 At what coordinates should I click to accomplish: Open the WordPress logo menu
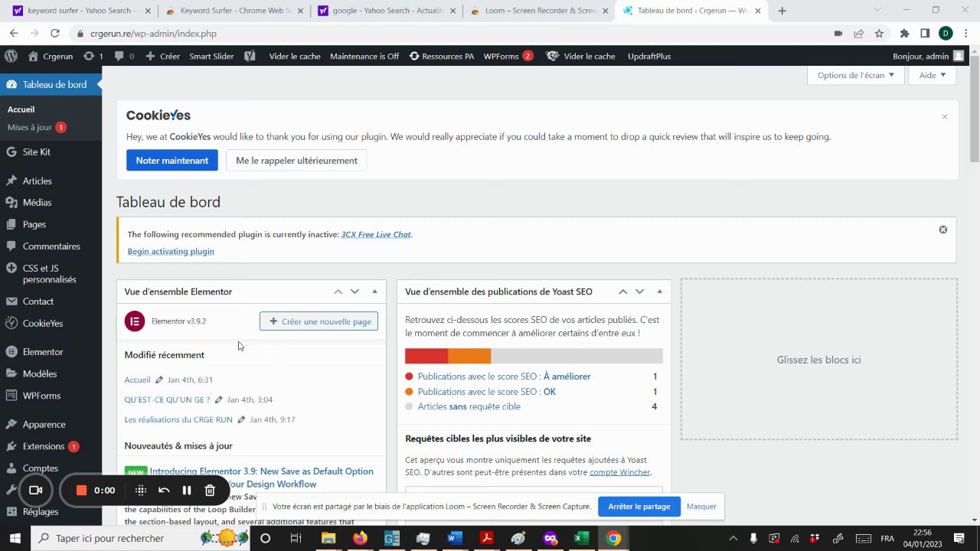[11, 56]
